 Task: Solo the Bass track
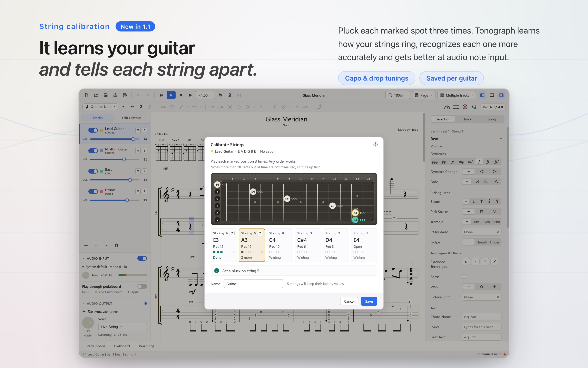144,171
